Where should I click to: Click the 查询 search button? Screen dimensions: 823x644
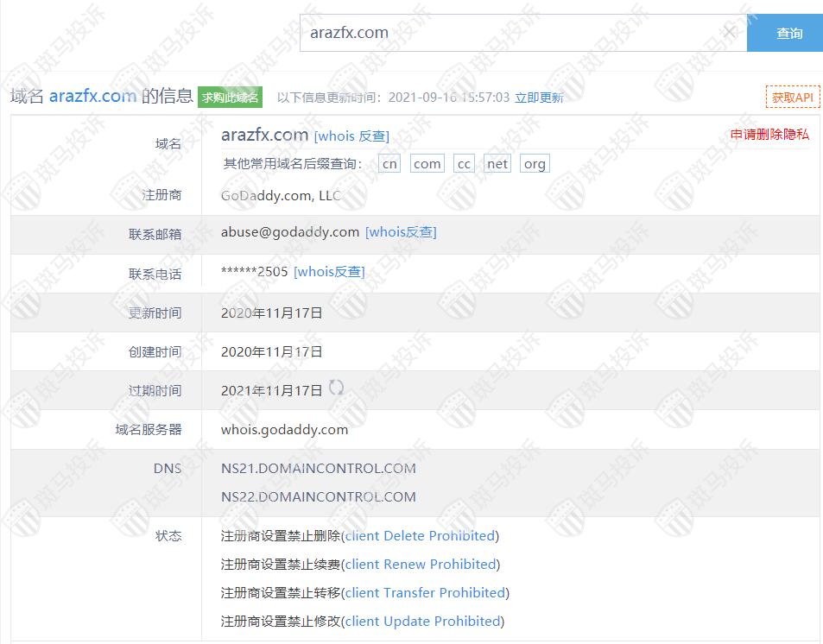point(788,34)
